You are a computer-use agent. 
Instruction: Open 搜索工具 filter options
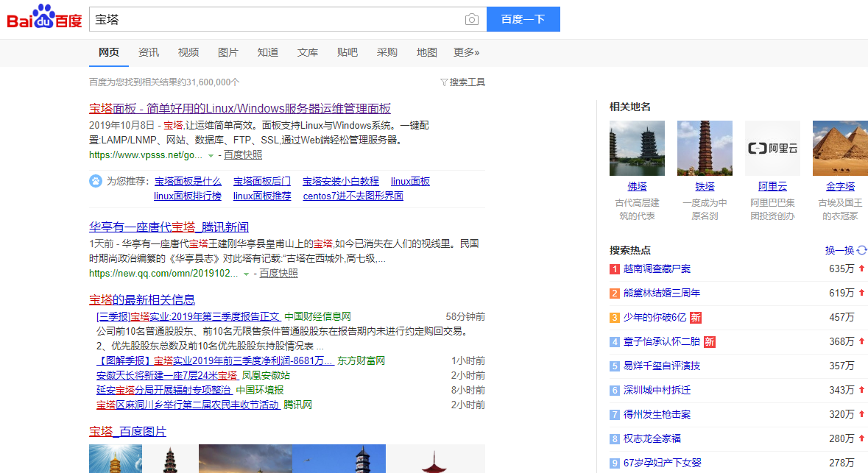pos(462,82)
